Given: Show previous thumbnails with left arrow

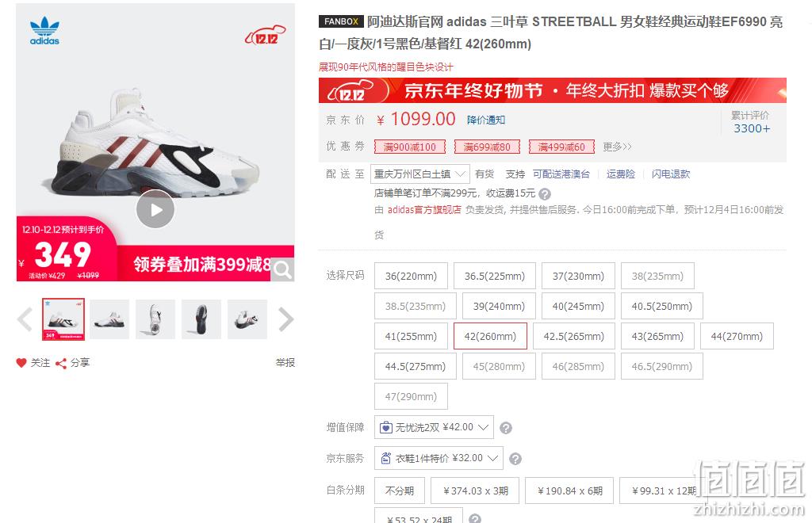Looking at the screenshot, I should coord(25,319).
